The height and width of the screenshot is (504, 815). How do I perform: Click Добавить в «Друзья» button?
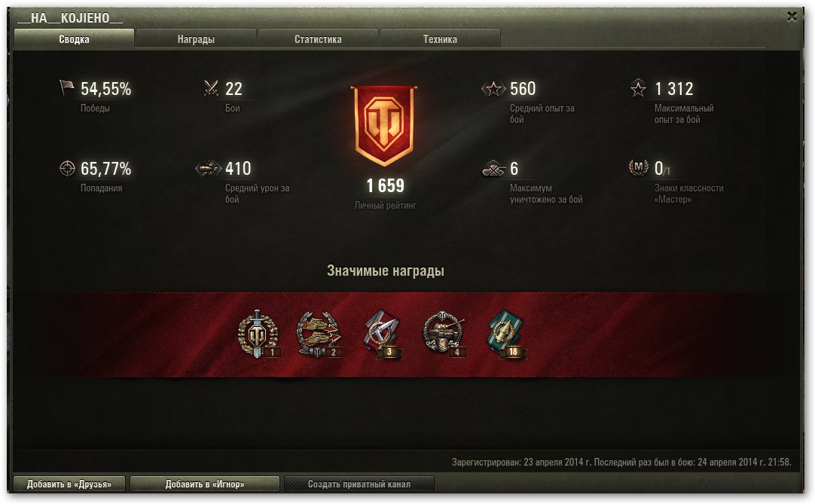pyautogui.click(x=69, y=484)
